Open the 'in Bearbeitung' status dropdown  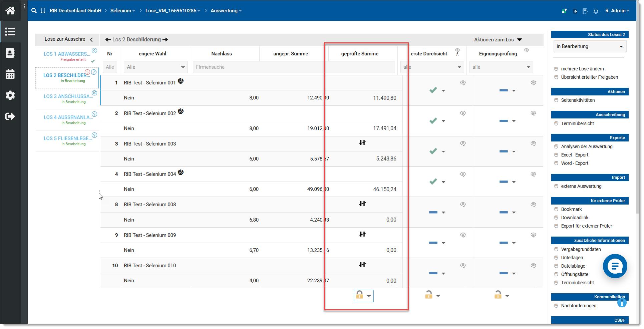tap(589, 46)
